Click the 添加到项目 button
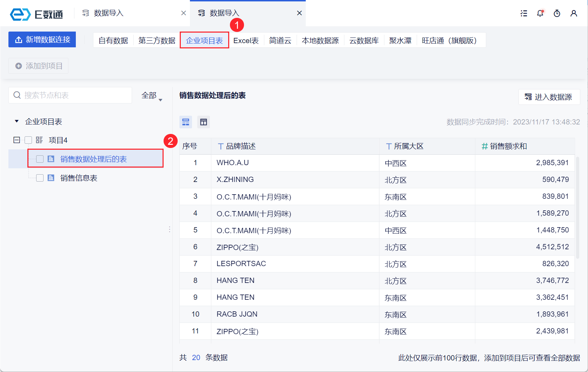Viewport: 588px width, 372px height. (x=39, y=66)
